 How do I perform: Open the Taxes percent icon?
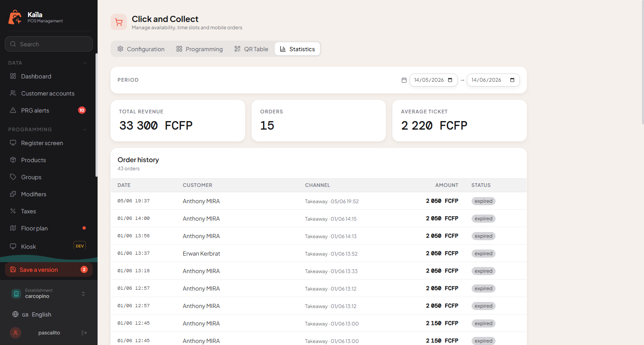tap(13, 211)
